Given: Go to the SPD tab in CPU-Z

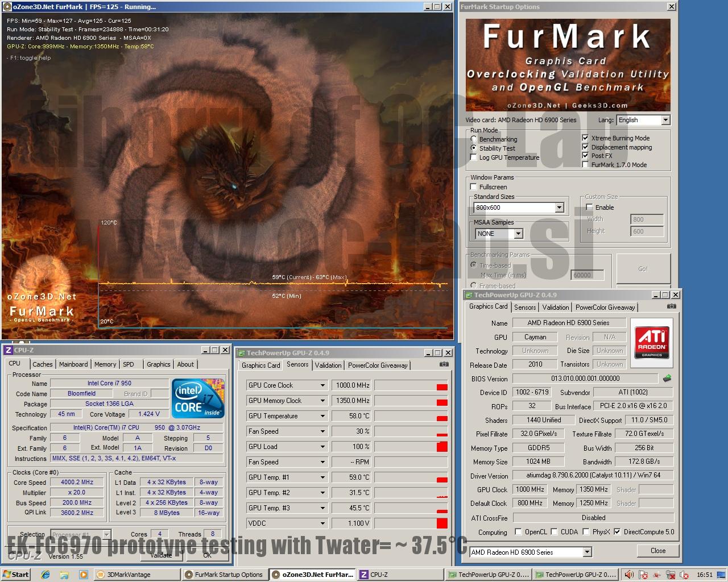Looking at the screenshot, I should (129, 364).
